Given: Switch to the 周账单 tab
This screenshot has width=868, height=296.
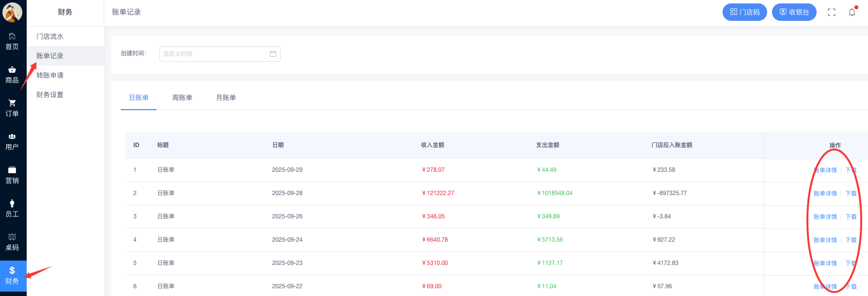Looking at the screenshot, I should 182,98.
